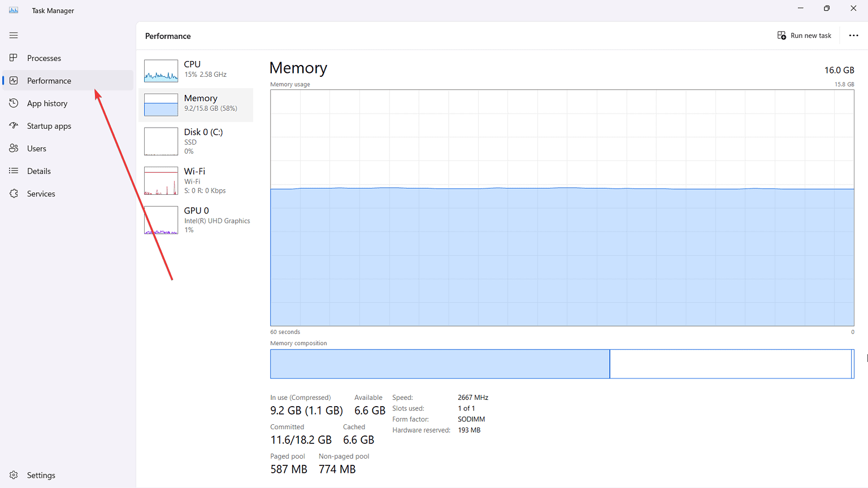This screenshot has width=868, height=488.
Task: Click the Settings gear icon
Action: point(13,475)
